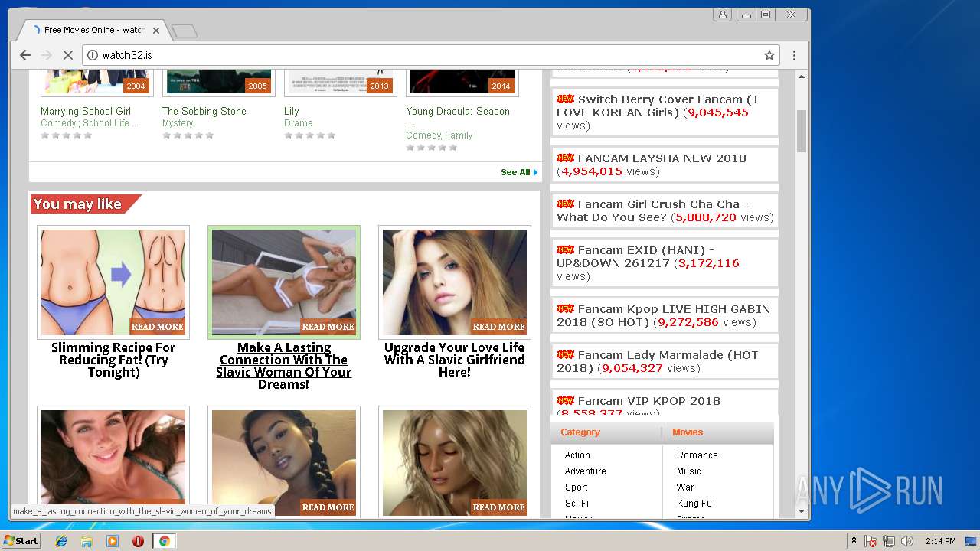Click the bikini woman ad thumbnail
This screenshot has height=551, width=980.
[x=284, y=282]
